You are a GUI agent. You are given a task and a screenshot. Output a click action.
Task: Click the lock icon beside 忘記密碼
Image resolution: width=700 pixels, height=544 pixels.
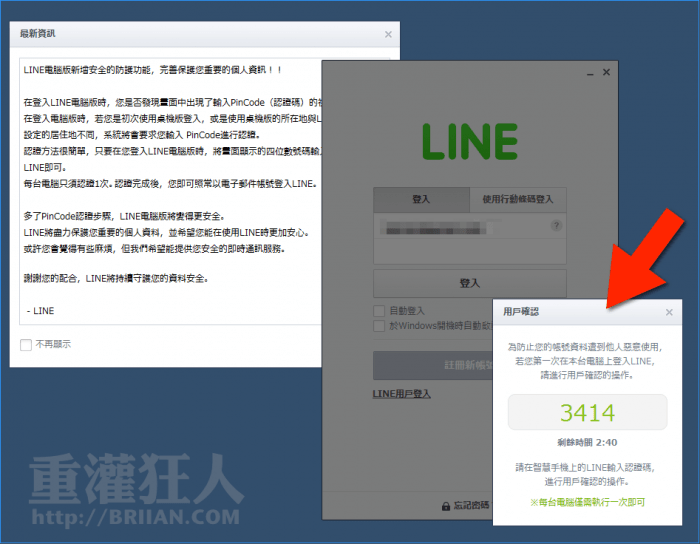point(446,506)
